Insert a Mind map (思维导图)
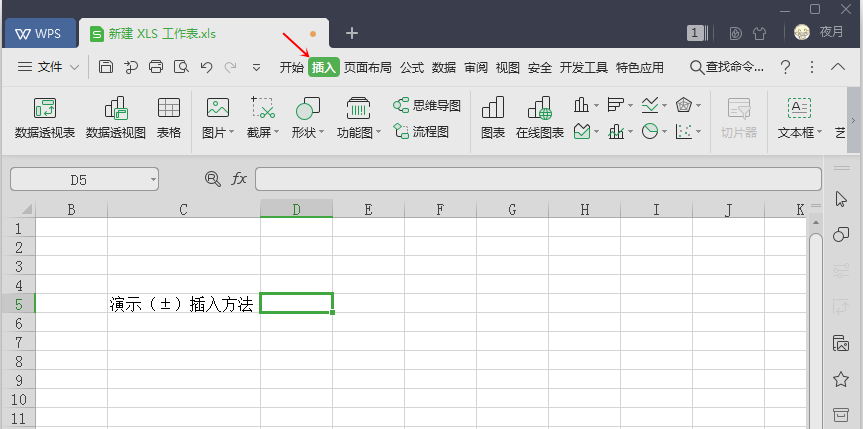 tap(427, 105)
